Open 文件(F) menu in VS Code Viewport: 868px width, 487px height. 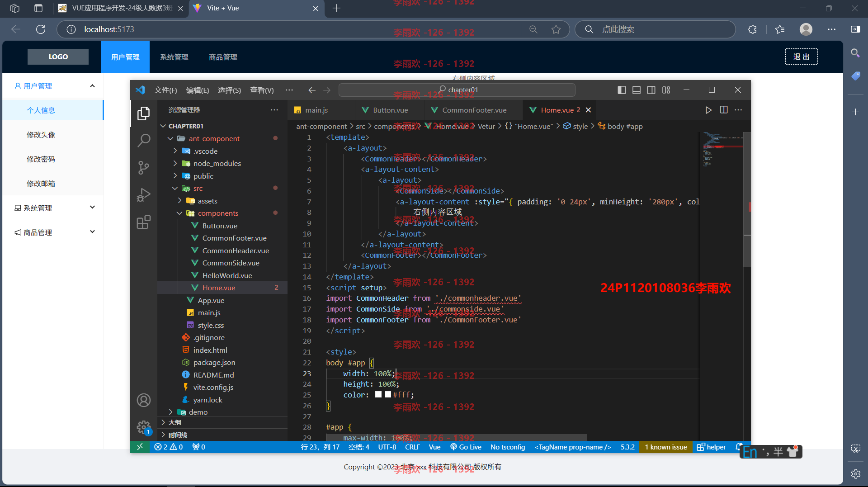point(165,90)
